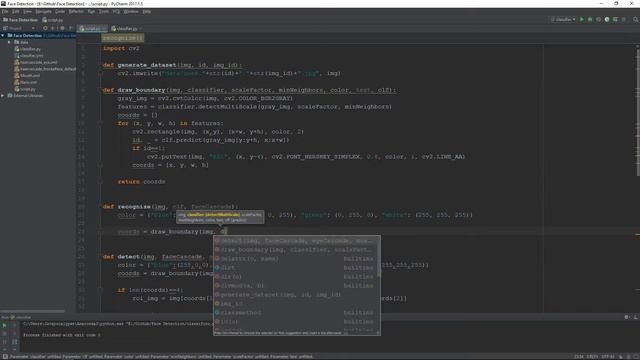This screenshot has width=640, height=360.
Task: Choose classmethod builtin completion
Action: click(x=297, y=313)
